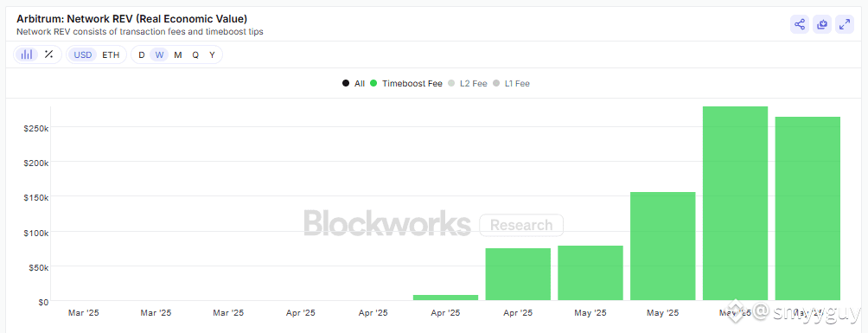The width and height of the screenshot is (868, 333).
Task: Click the last bar near $265k
Action: 807,208
